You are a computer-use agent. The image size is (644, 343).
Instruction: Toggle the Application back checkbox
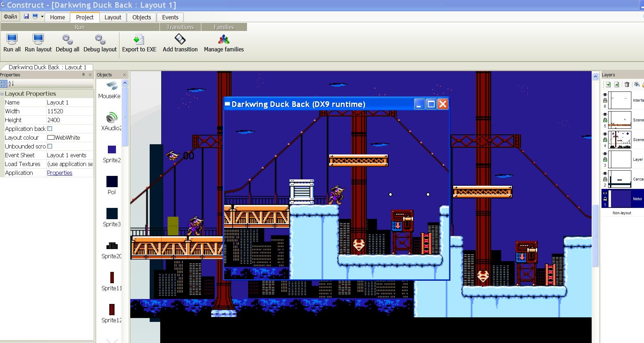pos(50,129)
